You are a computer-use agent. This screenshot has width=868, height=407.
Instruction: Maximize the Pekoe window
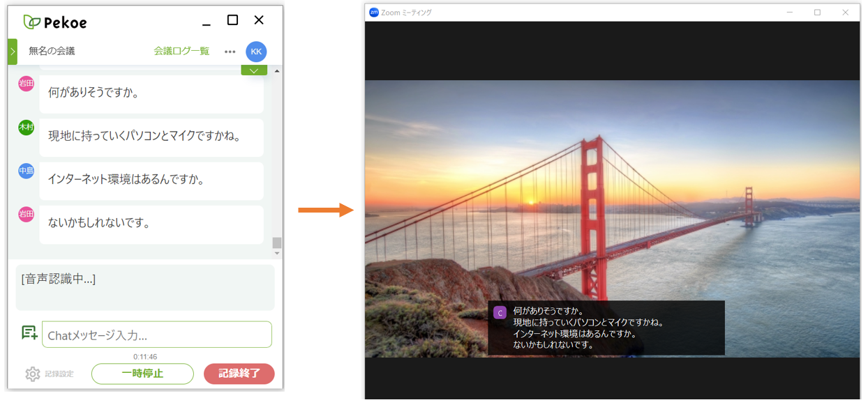point(233,20)
